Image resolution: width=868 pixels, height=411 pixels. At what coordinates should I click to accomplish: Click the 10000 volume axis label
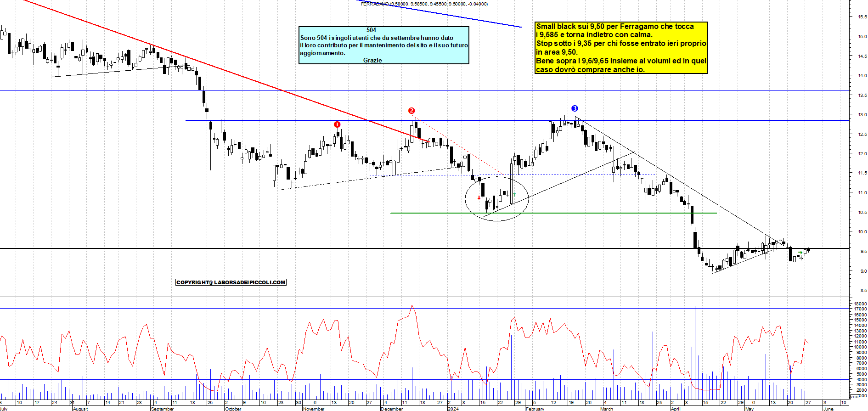pos(860,347)
